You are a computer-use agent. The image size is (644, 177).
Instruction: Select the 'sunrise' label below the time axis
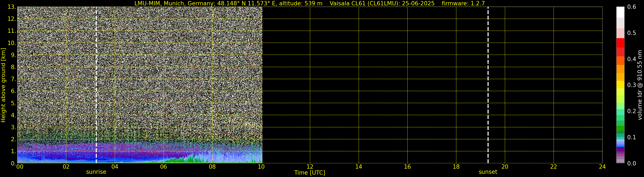coord(96,172)
